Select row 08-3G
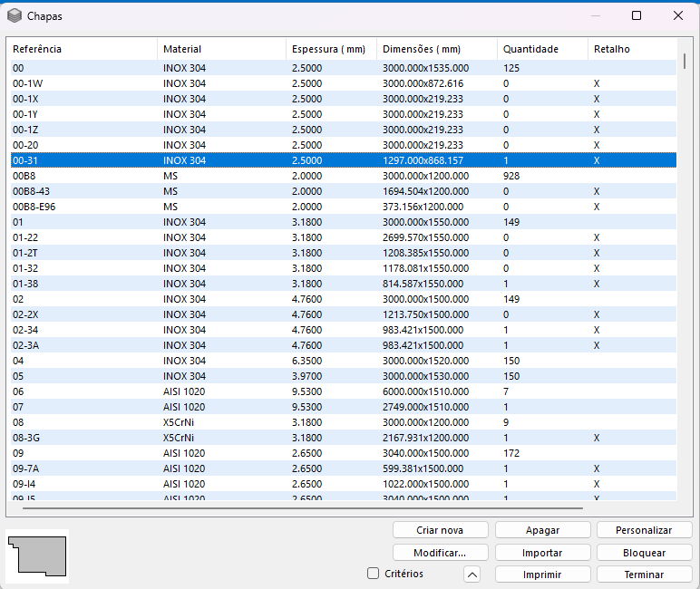 344,438
